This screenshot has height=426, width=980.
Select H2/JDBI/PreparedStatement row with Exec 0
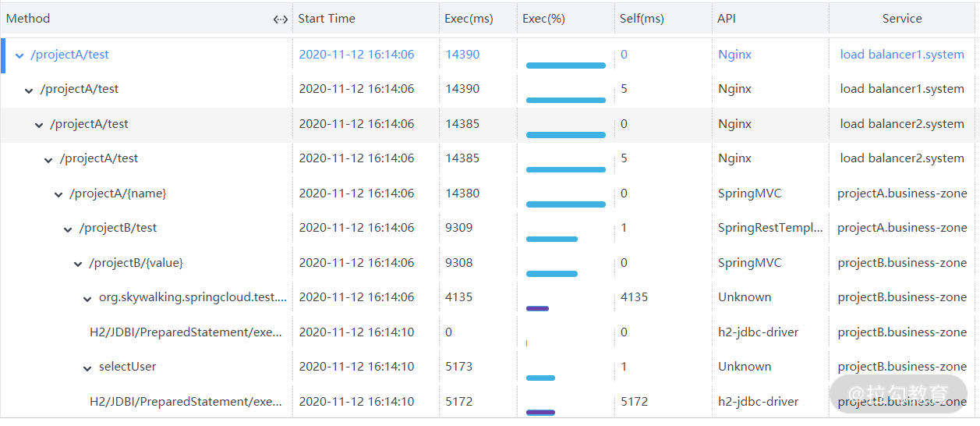coord(490,332)
